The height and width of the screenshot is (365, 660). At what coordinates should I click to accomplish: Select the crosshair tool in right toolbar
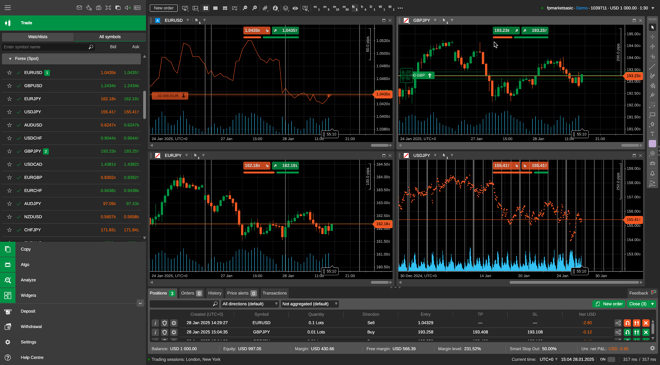(x=652, y=37)
